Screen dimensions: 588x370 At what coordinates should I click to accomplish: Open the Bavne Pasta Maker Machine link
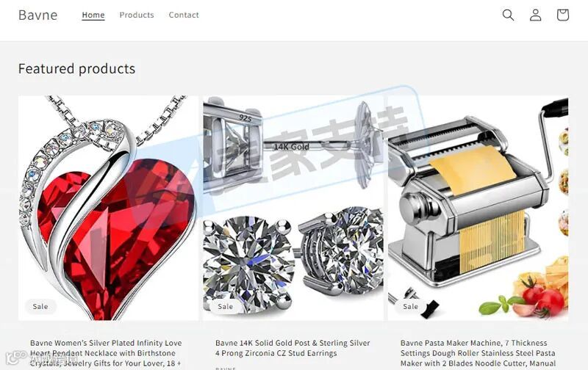[x=478, y=353]
